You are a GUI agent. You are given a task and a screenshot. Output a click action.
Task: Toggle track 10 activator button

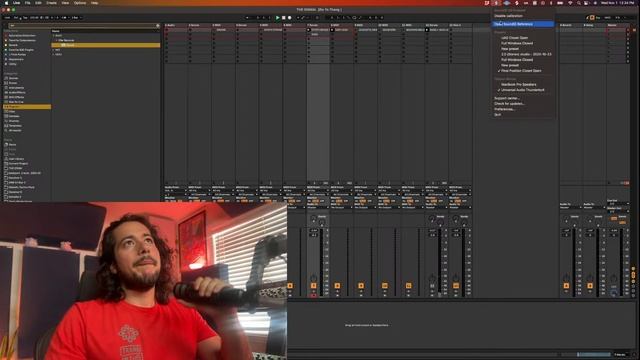(384, 286)
